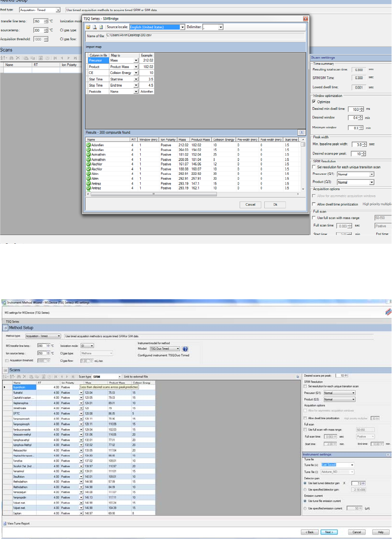Click the green check icon for Aclonifen 212.02 row
The image size is (392, 539).
[89, 145]
